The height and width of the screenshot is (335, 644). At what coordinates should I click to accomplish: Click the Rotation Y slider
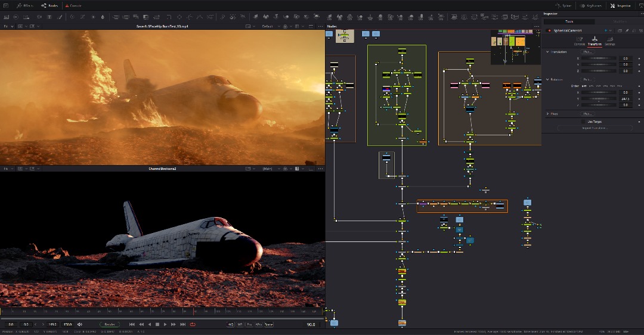pos(599,99)
